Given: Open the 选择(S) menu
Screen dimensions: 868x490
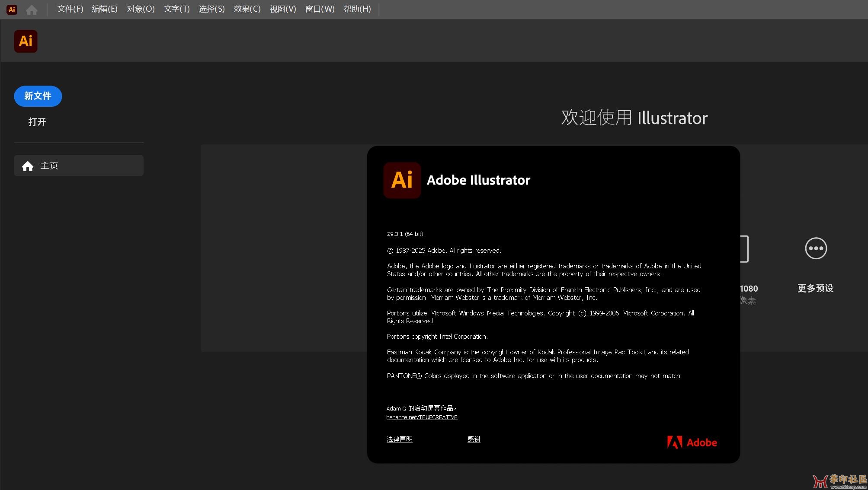Looking at the screenshot, I should point(211,9).
